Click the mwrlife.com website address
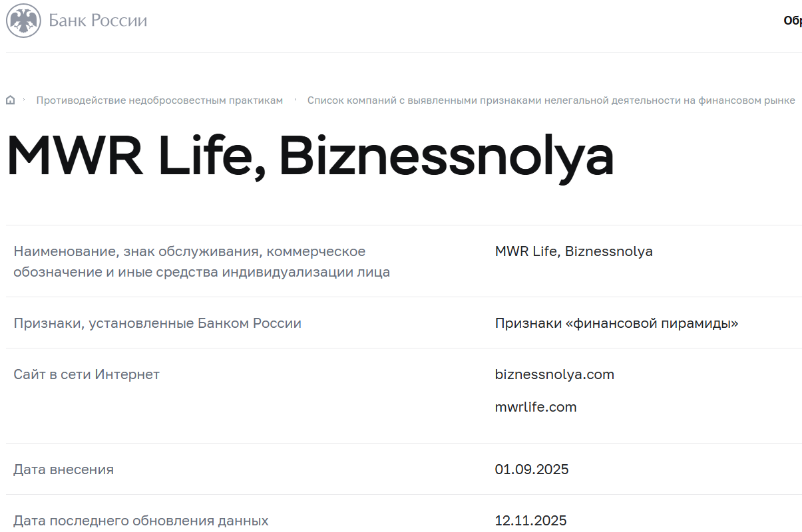Screen dimensions: 802x532 point(535,407)
